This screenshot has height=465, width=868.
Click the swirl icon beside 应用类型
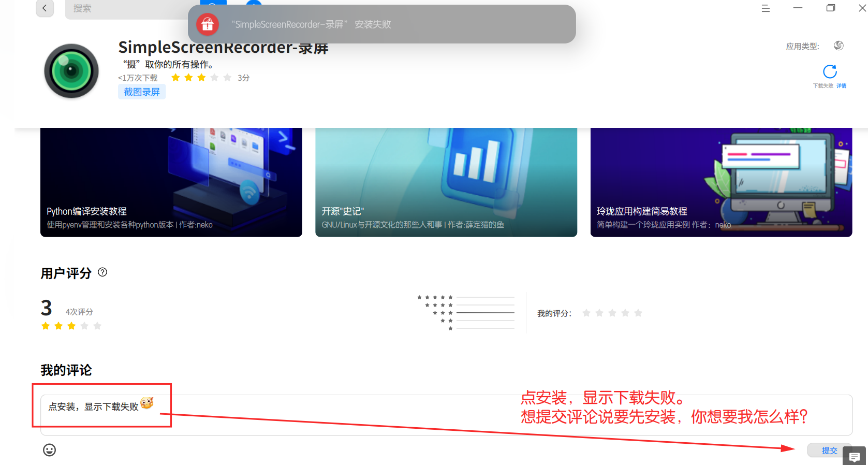pyautogui.click(x=839, y=46)
